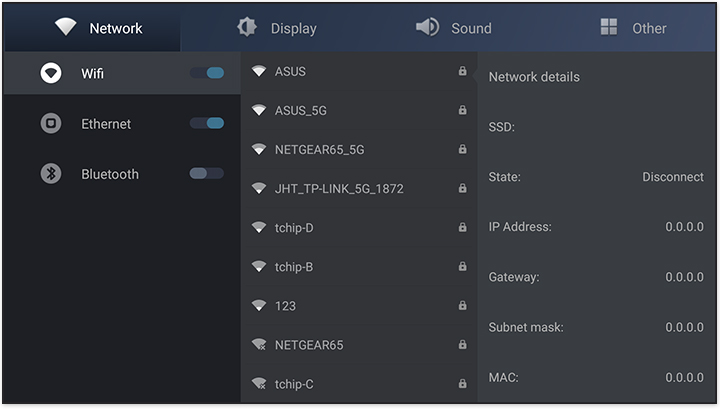The height and width of the screenshot is (409, 720).
Task: Connect to the ASUS network
Action: 290,72
